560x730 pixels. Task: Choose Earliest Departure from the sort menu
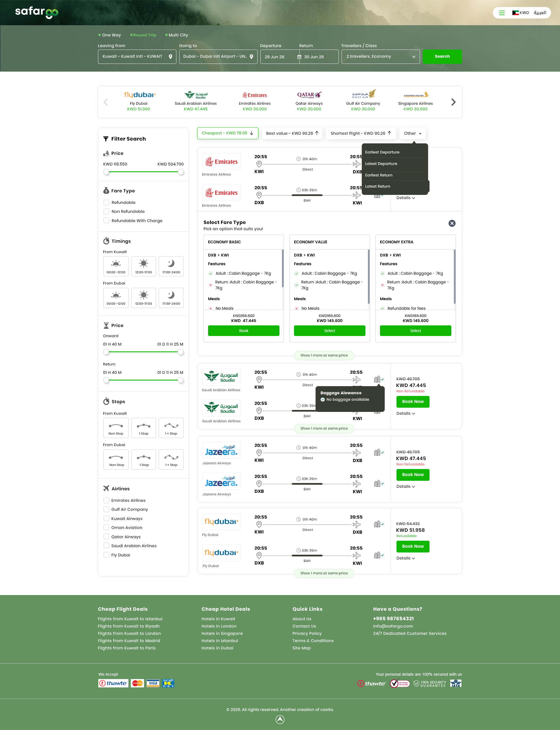(382, 152)
